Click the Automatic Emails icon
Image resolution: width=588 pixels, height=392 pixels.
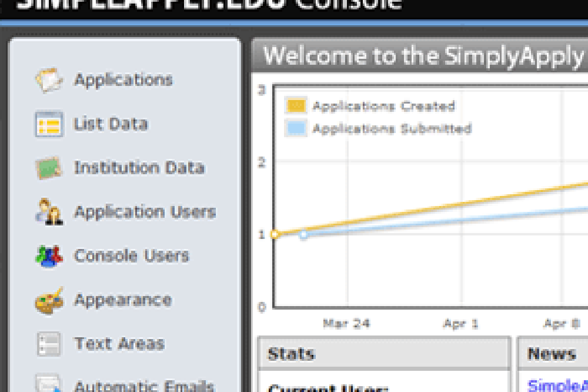tap(48, 384)
